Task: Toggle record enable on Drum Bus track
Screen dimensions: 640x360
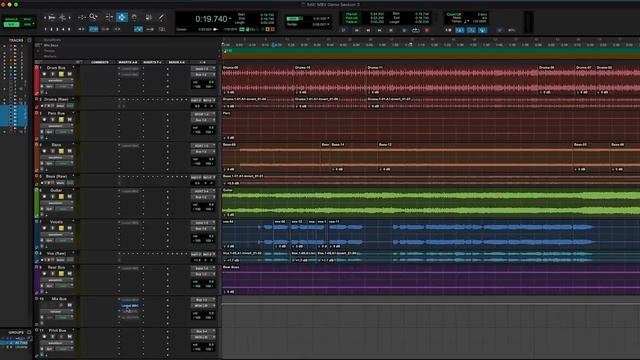Action: pos(44,74)
